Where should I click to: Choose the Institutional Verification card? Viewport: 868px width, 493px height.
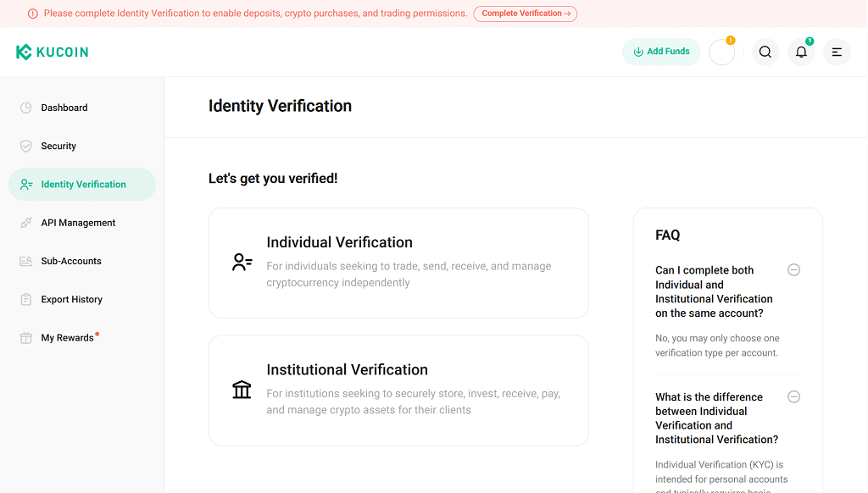pyautogui.click(x=398, y=391)
